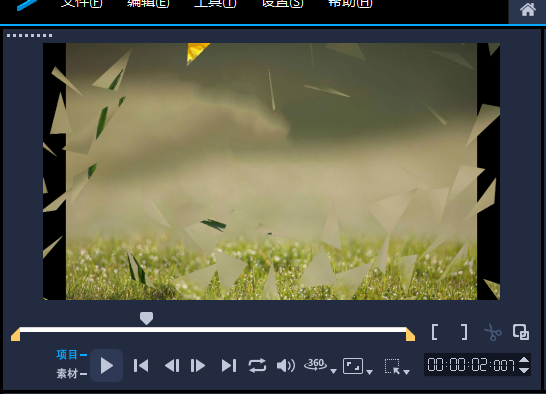Image resolution: width=546 pixels, height=394 pixels.
Task: Jump to the start of project
Action: click(x=141, y=366)
